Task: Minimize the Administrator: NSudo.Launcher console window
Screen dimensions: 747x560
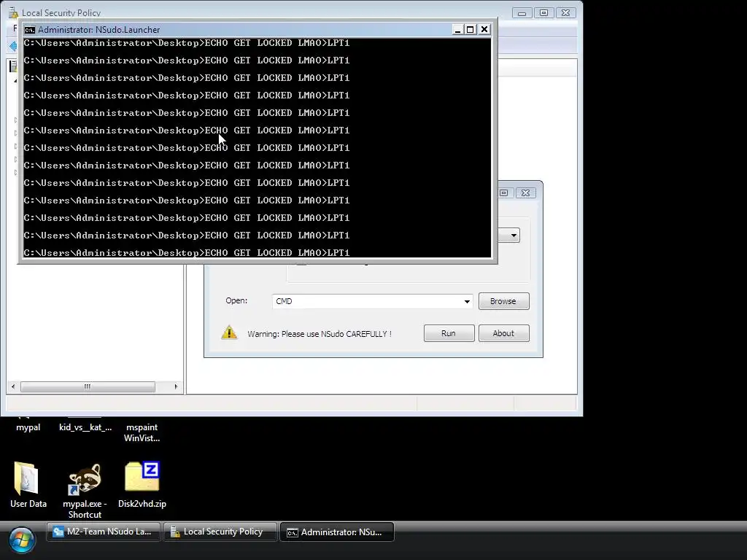Action: (457, 29)
